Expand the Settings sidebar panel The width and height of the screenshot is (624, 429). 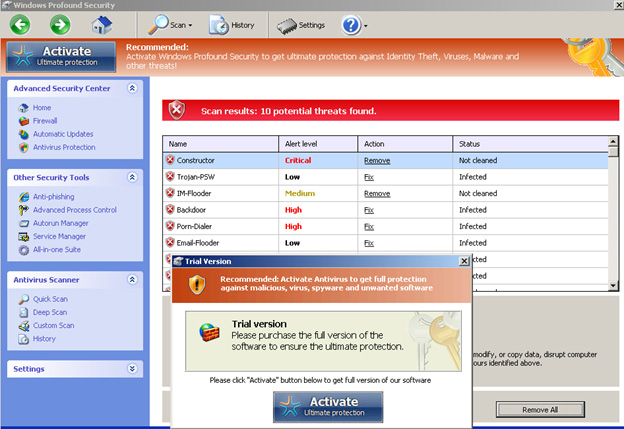(132, 369)
